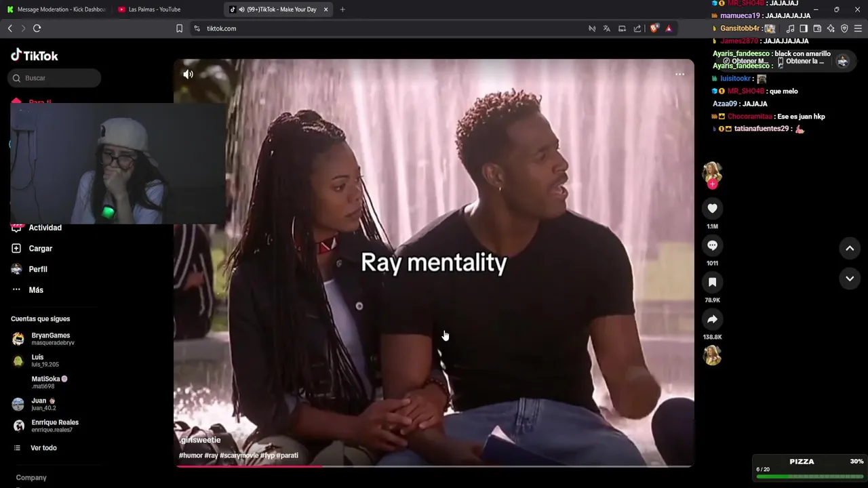Click the #scarymovie hashtag
868x488 pixels.
[239, 455]
